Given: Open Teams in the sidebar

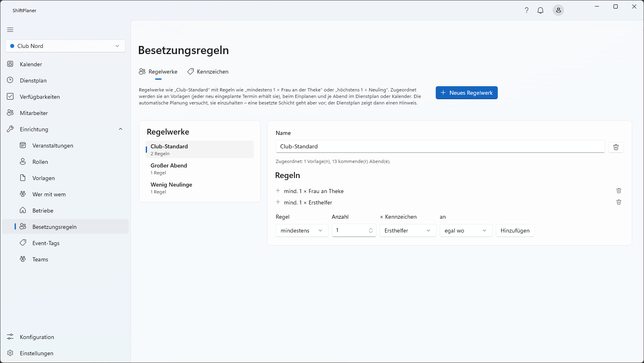Looking at the screenshot, I should coord(65,259).
